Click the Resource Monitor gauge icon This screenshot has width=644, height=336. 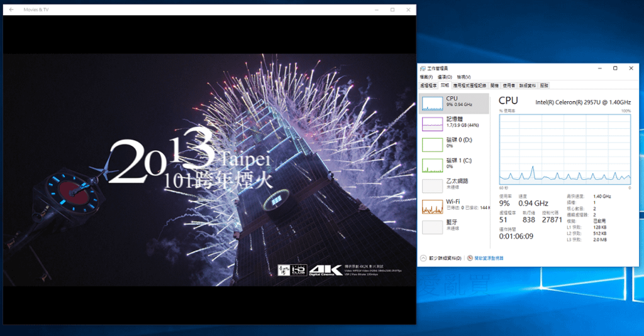(470, 258)
